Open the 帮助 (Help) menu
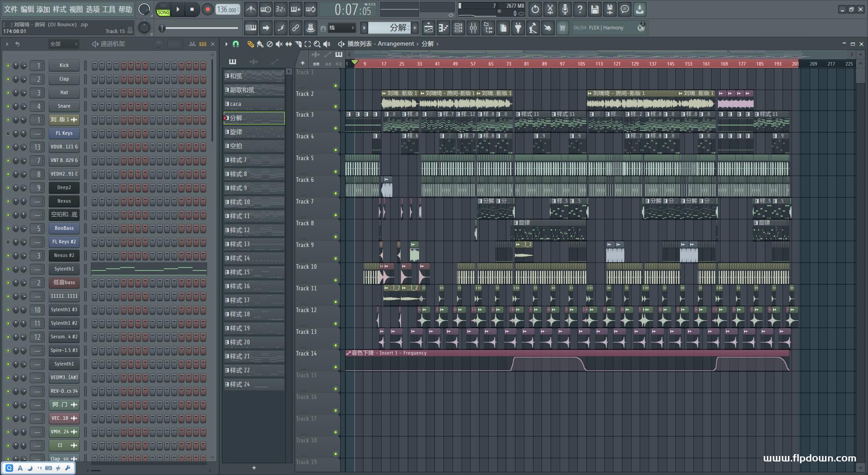 [125, 9]
